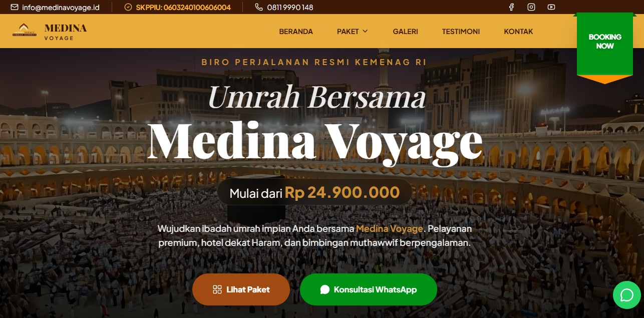This screenshot has height=318, width=644.
Task: Click the Konsultasi WhatsApp button
Action: pos(369,289)
